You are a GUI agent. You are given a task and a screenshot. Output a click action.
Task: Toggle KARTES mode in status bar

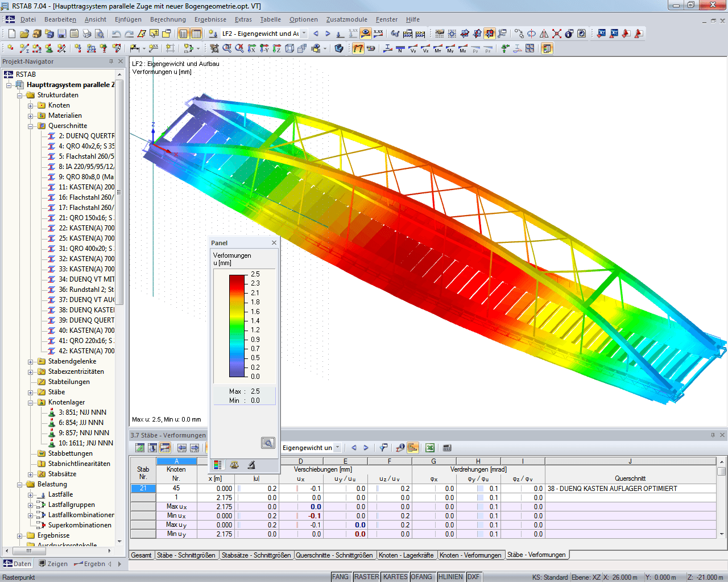point(395,577)
